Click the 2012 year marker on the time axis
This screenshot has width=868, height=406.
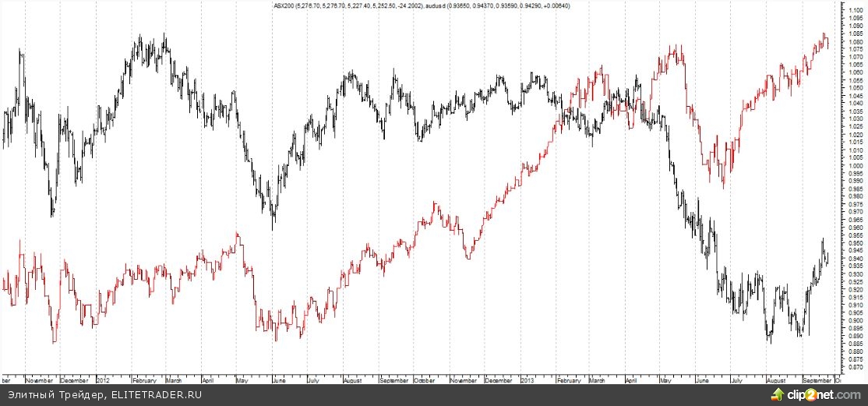104,381
